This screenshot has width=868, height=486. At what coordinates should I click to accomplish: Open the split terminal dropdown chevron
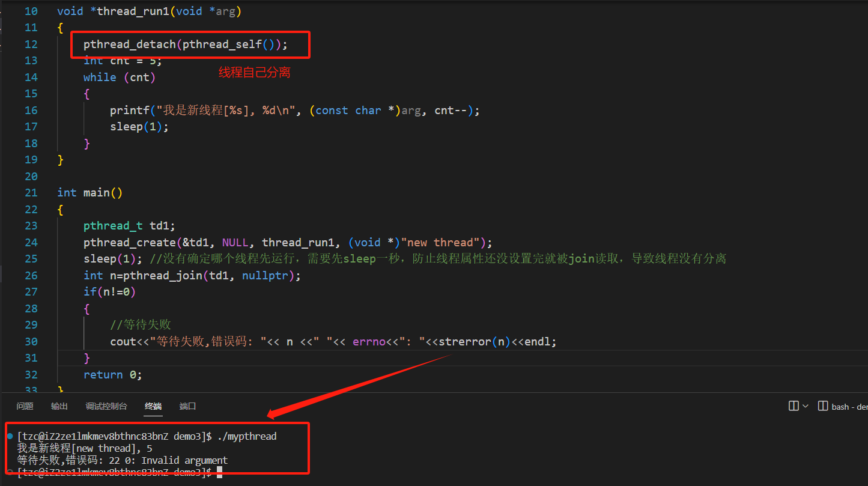click(x=806, y=406)
